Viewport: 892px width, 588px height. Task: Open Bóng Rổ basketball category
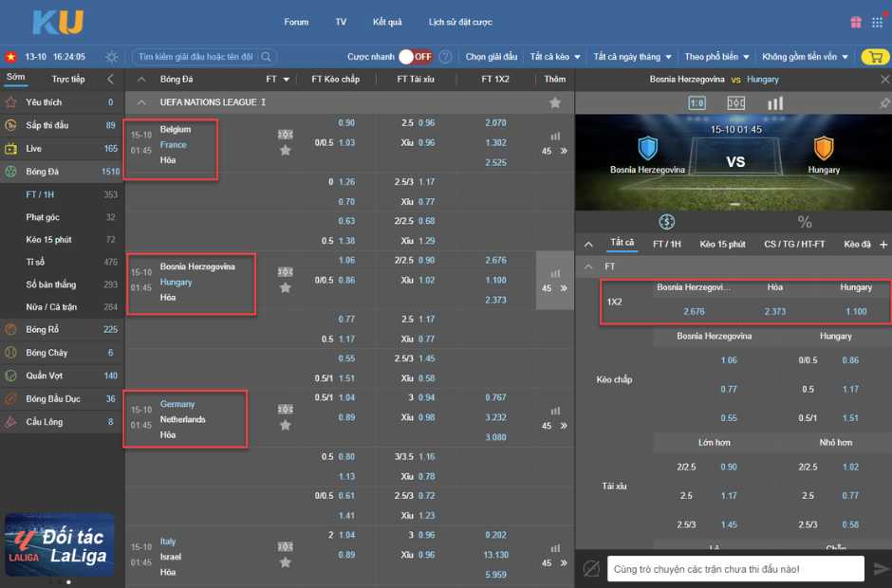pyautogui.click(x=62, y=329)
